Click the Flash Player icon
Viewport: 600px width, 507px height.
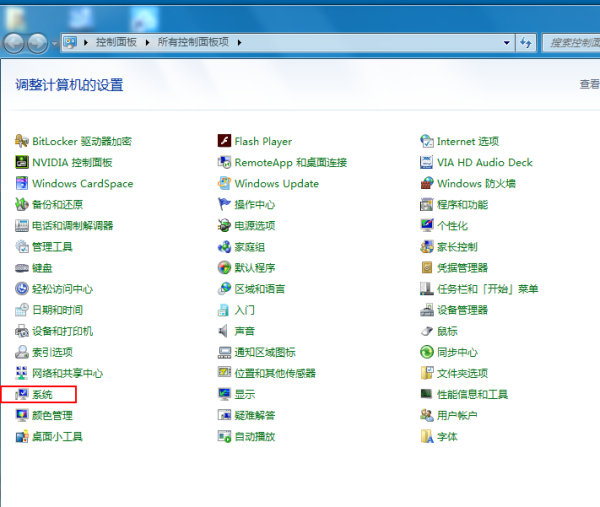tap(224, 141)
